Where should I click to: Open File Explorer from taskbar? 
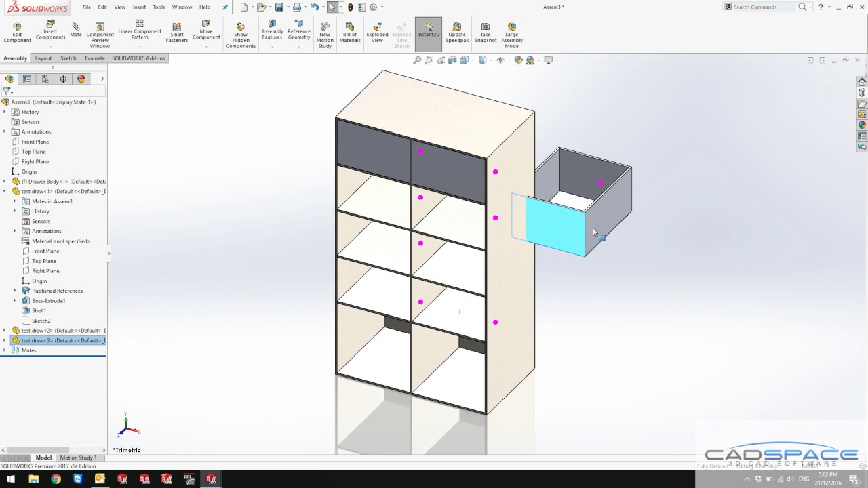pos(33,479)
